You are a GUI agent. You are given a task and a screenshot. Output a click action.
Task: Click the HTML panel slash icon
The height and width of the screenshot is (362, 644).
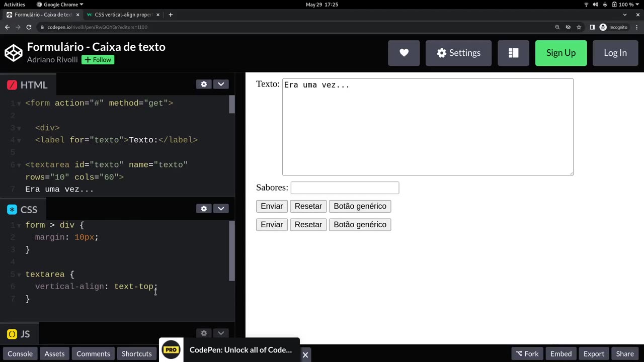pyautogui.click(x=12, y=85)
